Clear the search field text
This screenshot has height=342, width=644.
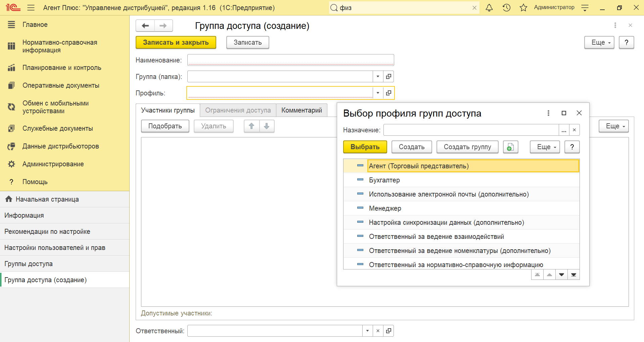(x=474, y=8)
